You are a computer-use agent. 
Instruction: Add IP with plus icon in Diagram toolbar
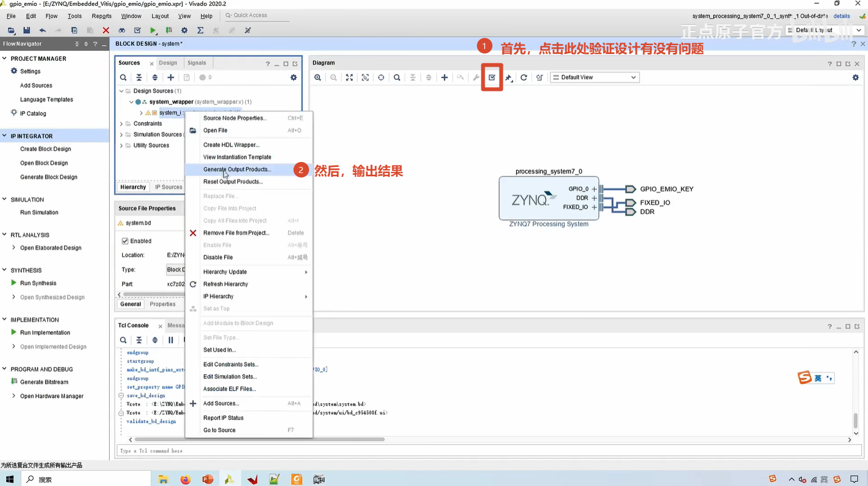coord(444,78)
